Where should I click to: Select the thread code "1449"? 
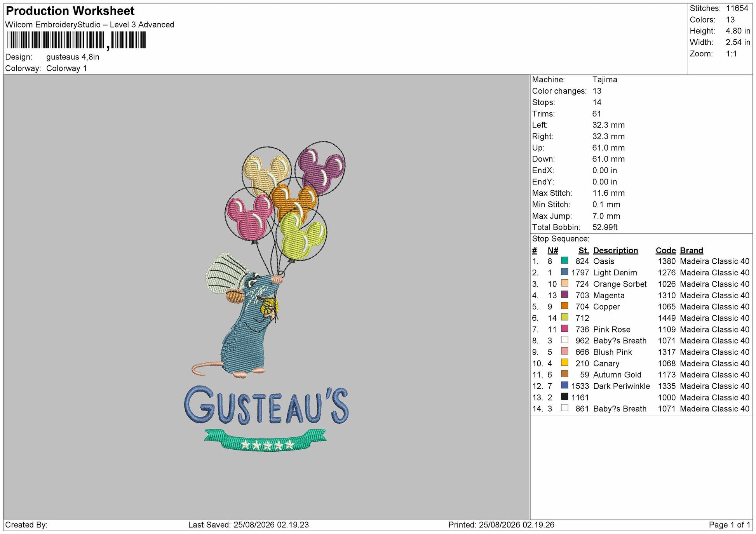667,318
